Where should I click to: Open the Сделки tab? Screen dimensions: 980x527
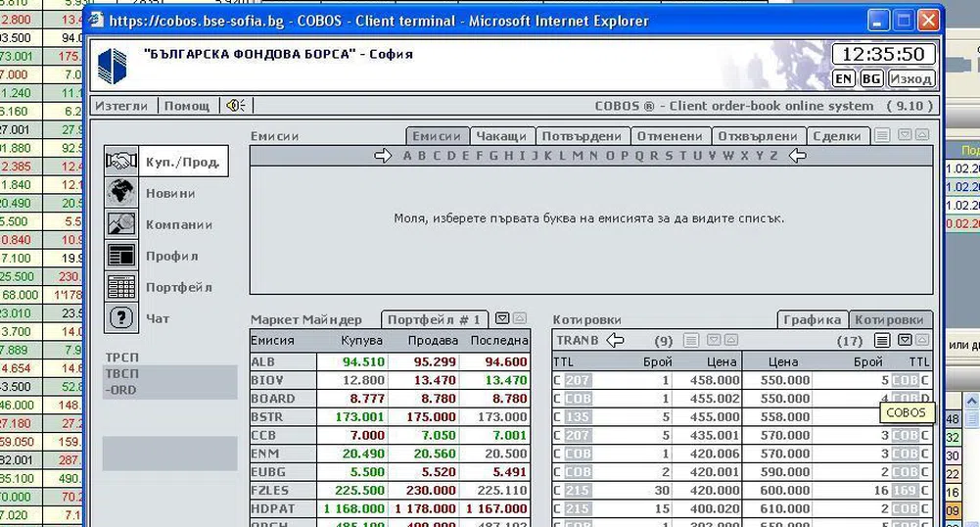click(x=836, y=136)
